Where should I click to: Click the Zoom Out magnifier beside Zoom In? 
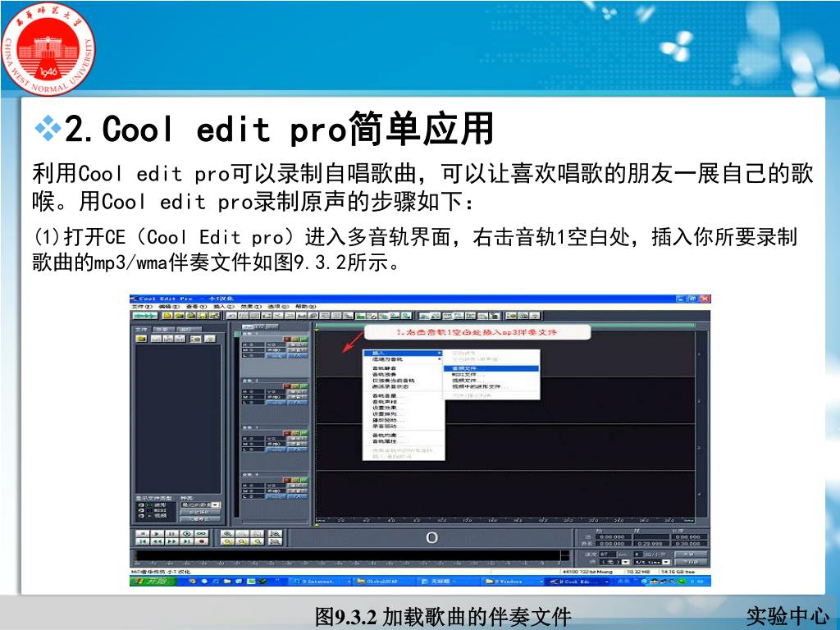tap(242, 533)
